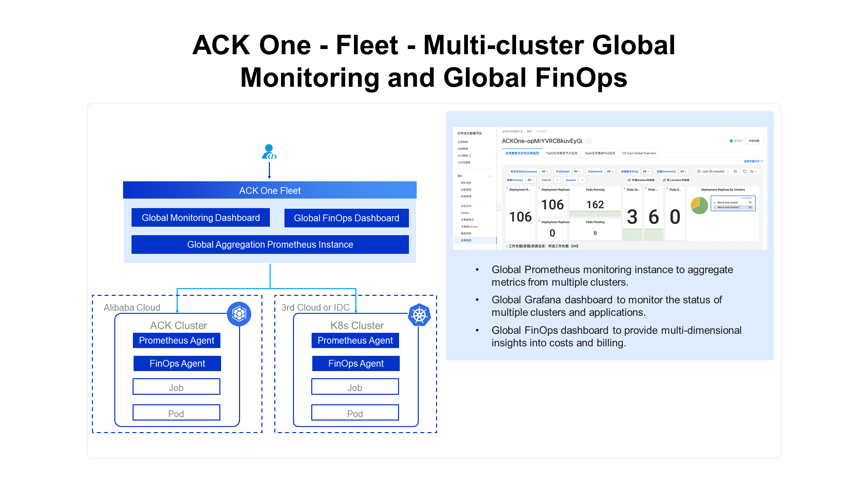Open the Container All dropdown
Viewport: 868px width, 488px height.
click(x=684, y=171)
